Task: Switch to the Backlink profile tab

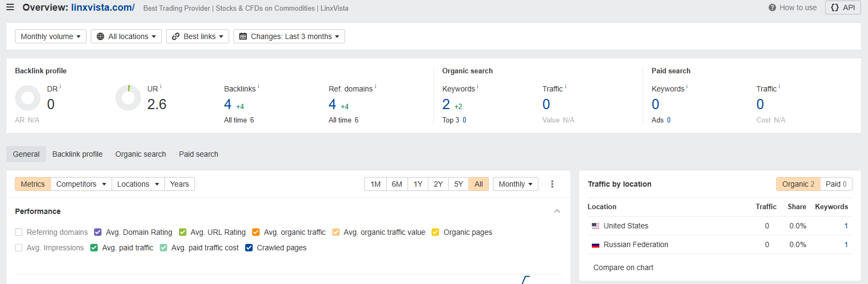Action: click(x=77, y=154)
